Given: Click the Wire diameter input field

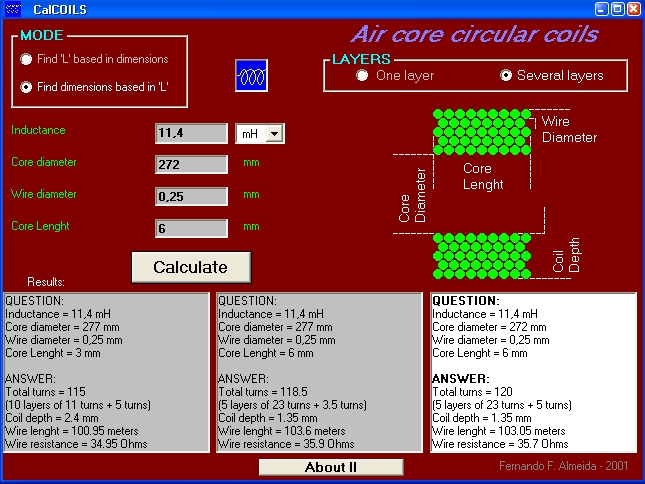Looking at the screenshot, I should 191,197.
